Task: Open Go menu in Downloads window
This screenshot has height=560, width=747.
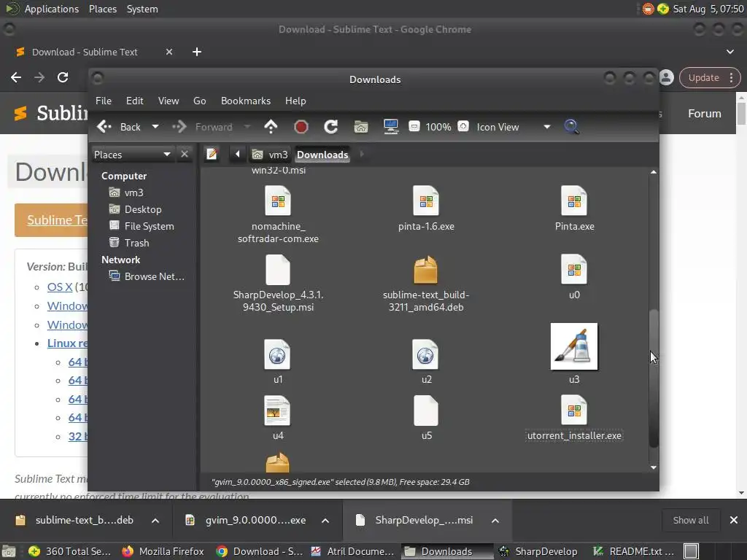Action: (x=200, y=101)
